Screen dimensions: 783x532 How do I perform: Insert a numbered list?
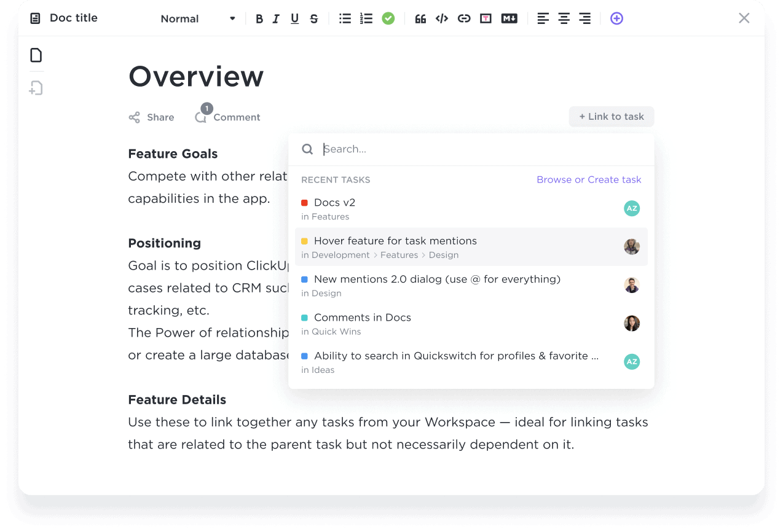pos(366,19)
